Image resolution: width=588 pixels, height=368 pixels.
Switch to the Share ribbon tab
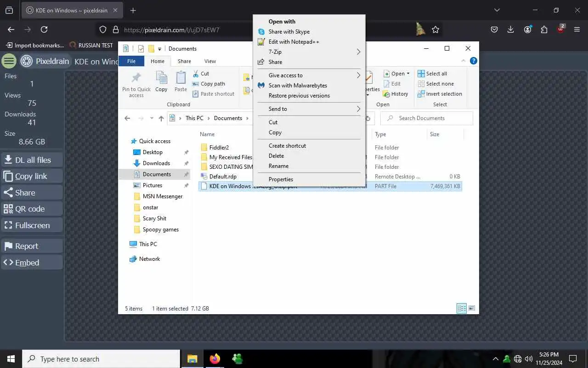184,61
